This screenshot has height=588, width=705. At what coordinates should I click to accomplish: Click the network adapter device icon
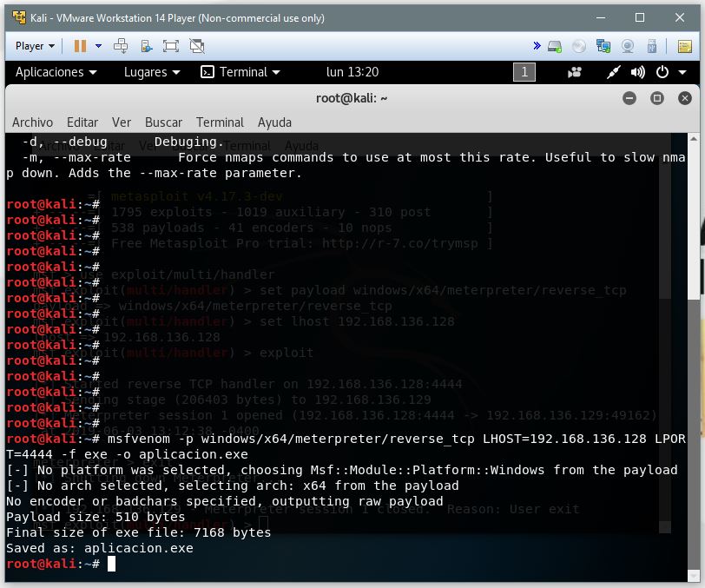pos(603,46)
